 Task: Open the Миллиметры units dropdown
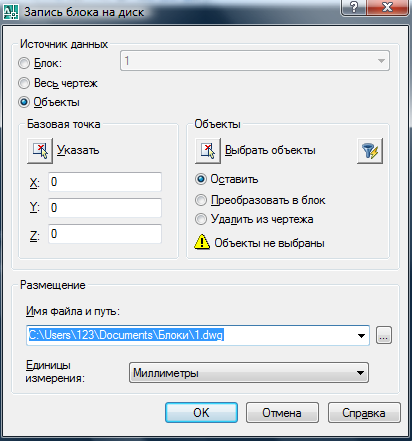point(249,373)
